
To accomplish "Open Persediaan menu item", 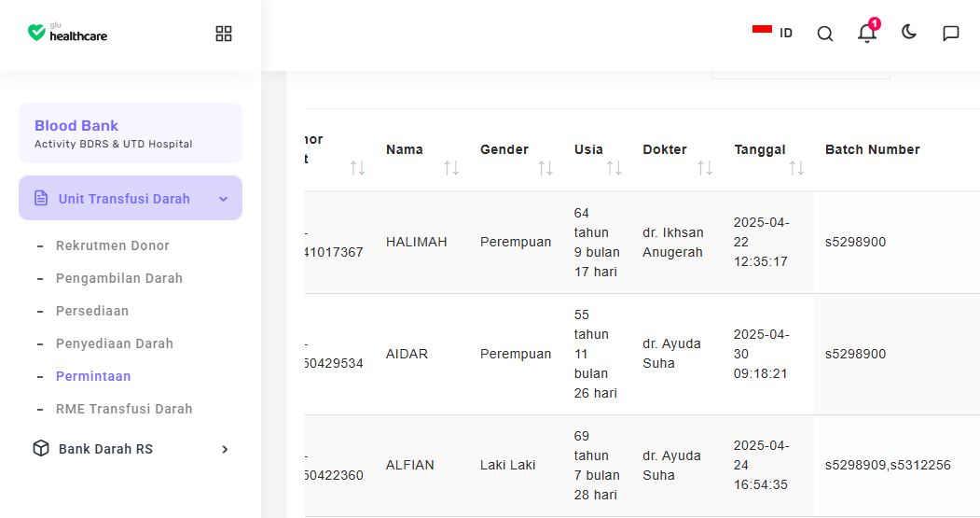I will [92, 311].
